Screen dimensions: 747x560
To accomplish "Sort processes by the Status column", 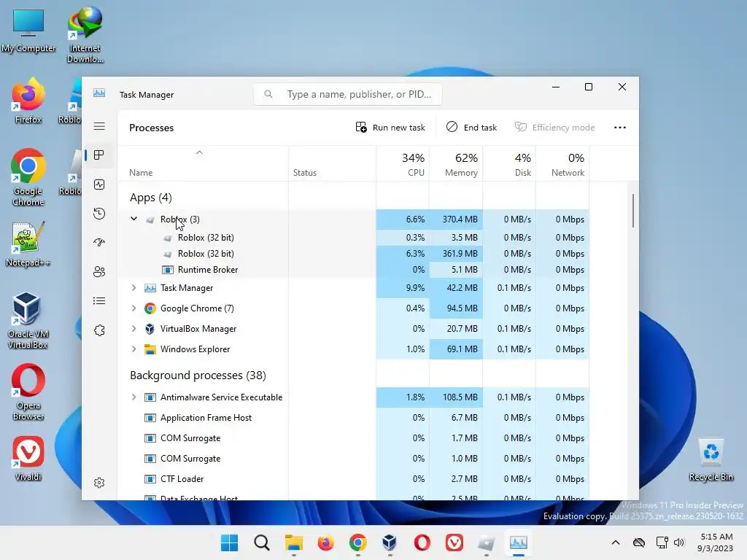I will [332, 164].
